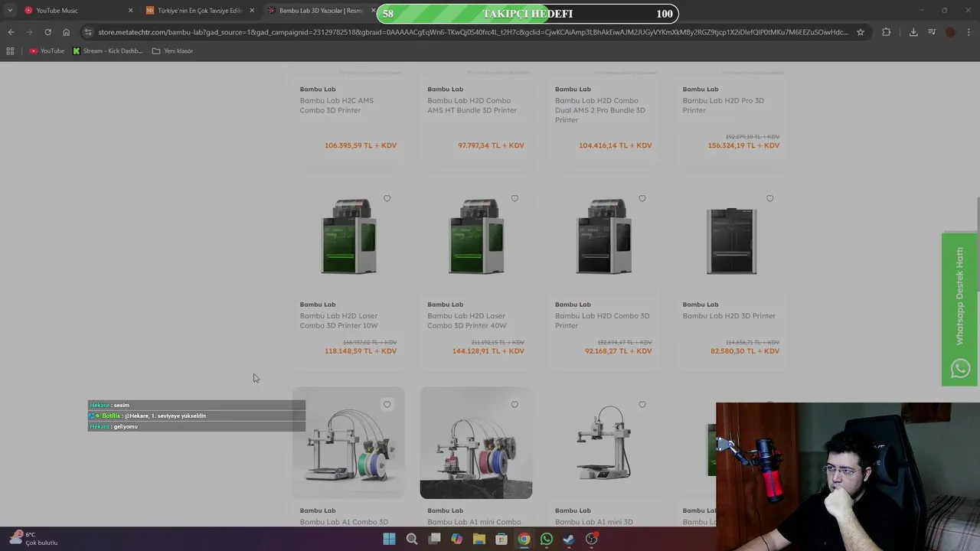Click the Bambu Lab H2D 3D Printer thumbnail
The width and height of the screenshot is (980, 551).
point(731,240)
